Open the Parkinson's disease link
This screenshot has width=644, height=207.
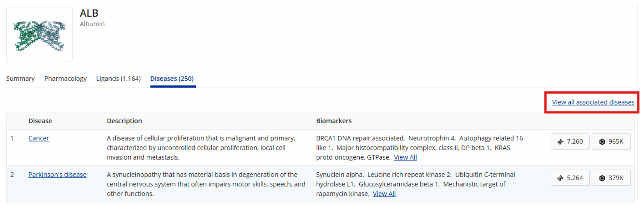pyautogui.click(x=57, y=175)
